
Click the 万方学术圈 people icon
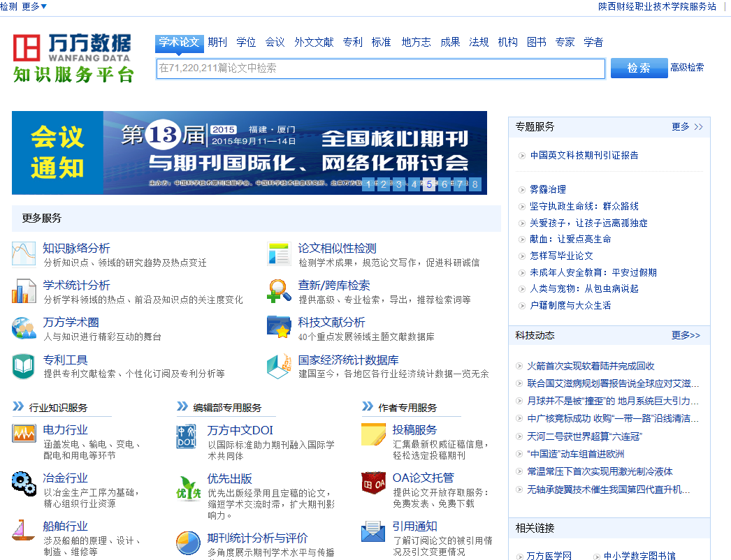pyautogui.click(x=24, y=328)
